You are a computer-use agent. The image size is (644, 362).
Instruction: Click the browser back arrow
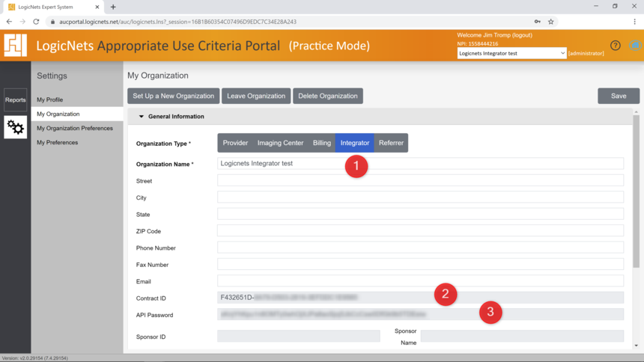click(x=9, y=22)
